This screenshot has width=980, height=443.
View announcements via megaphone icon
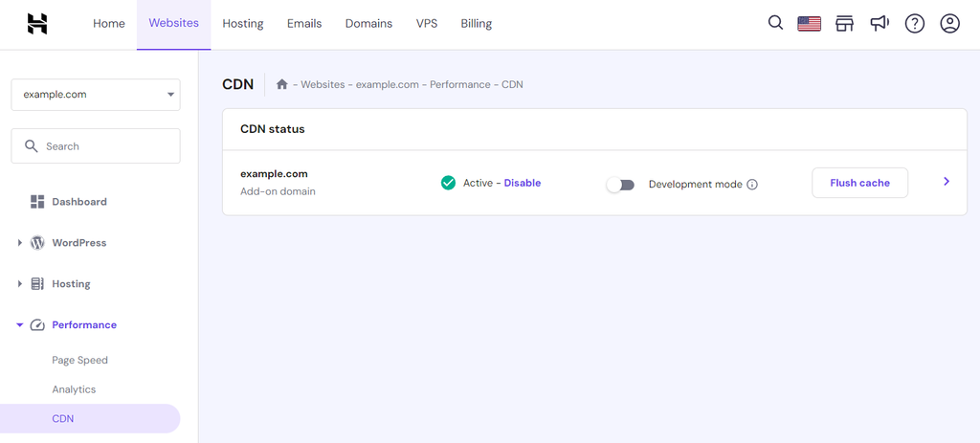coord(880,24)
